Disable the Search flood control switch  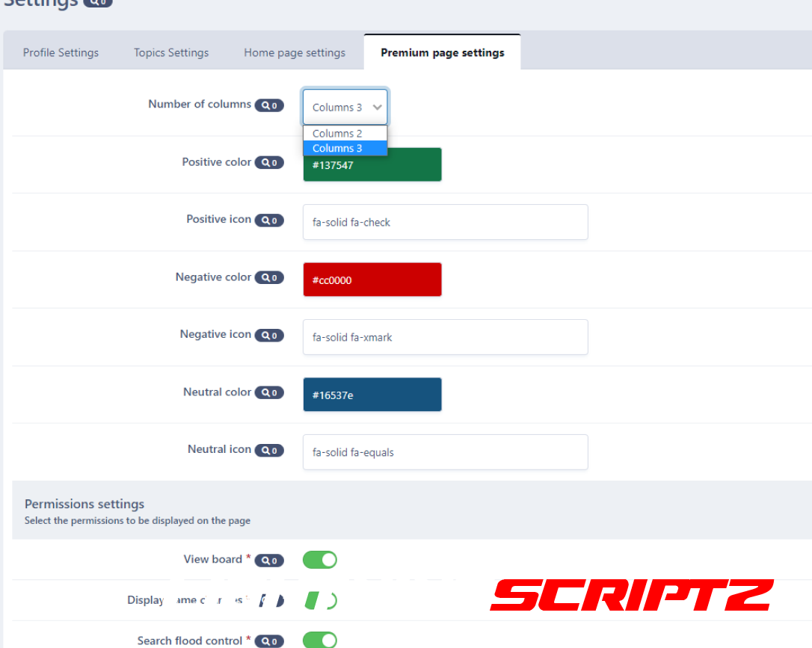click(320, 640)
